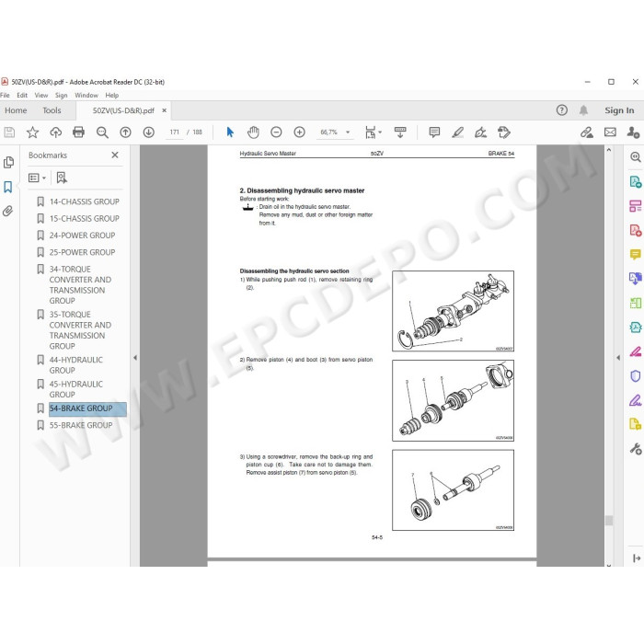The image size is (644, 644).
Task: Click the vertical scrollbar thumb of document
Action: [609, 521]
